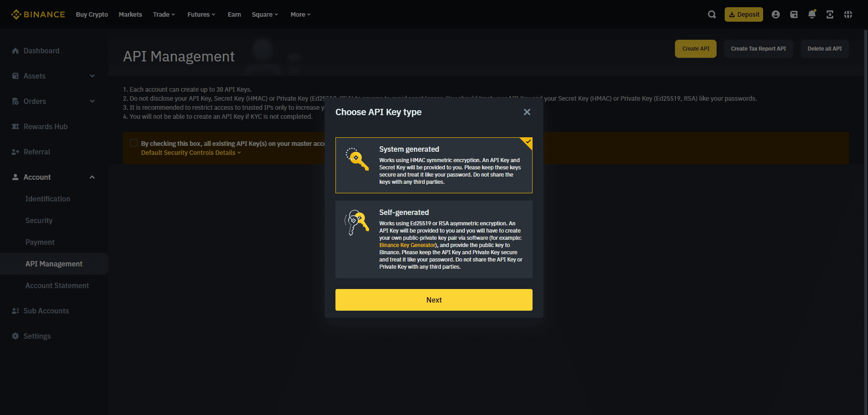Open the notifications bell

[812, 14]
